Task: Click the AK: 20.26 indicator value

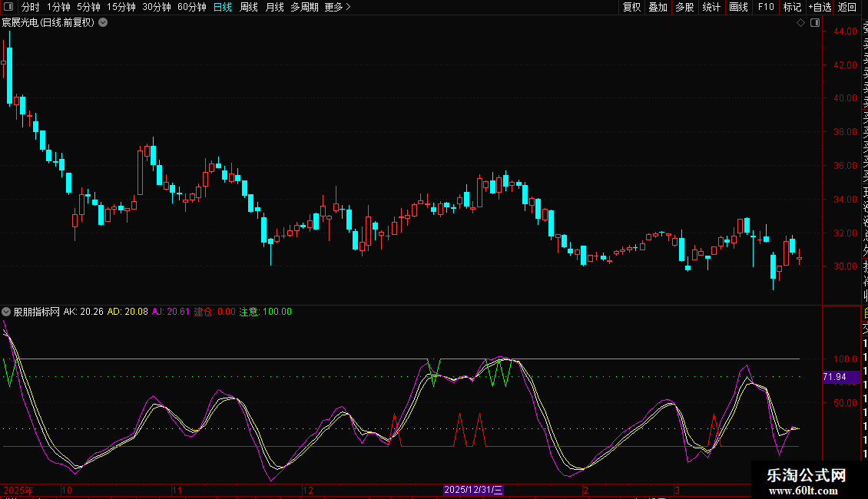Action: tap(84, 312)
